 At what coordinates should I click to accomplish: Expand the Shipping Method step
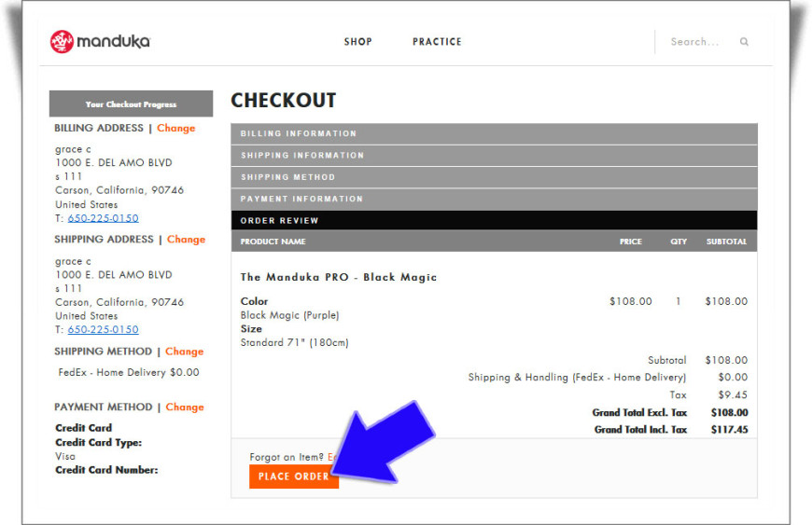[494, 177]
